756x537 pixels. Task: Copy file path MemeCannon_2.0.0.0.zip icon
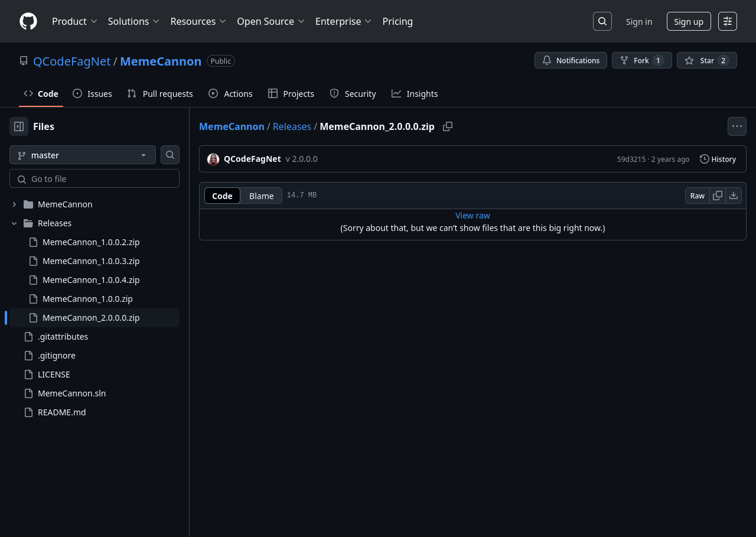point(448,126)
